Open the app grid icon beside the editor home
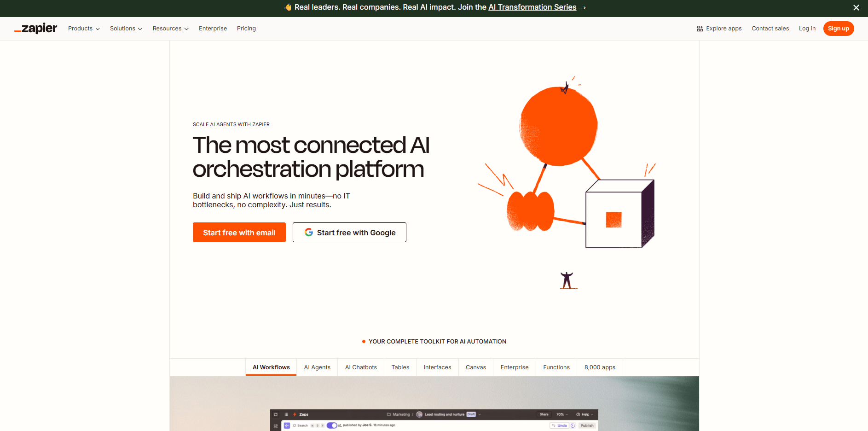Viewport: 868px width, 431px height. (x=286, y=414)
